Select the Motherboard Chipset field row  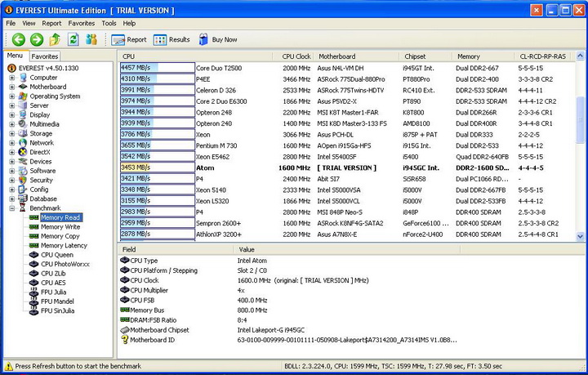pyautogui.click(x=289, y=330)
